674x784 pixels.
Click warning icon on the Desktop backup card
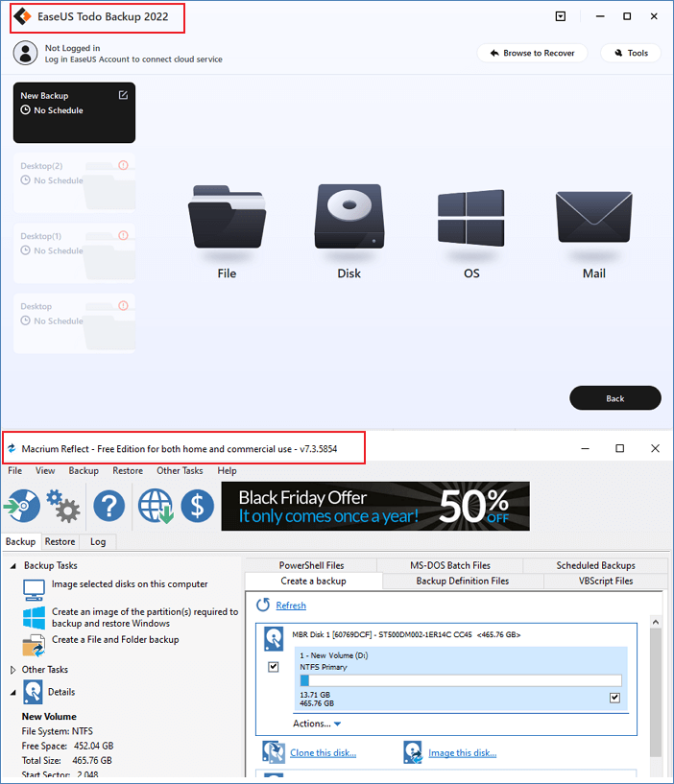tap(123, 305)
